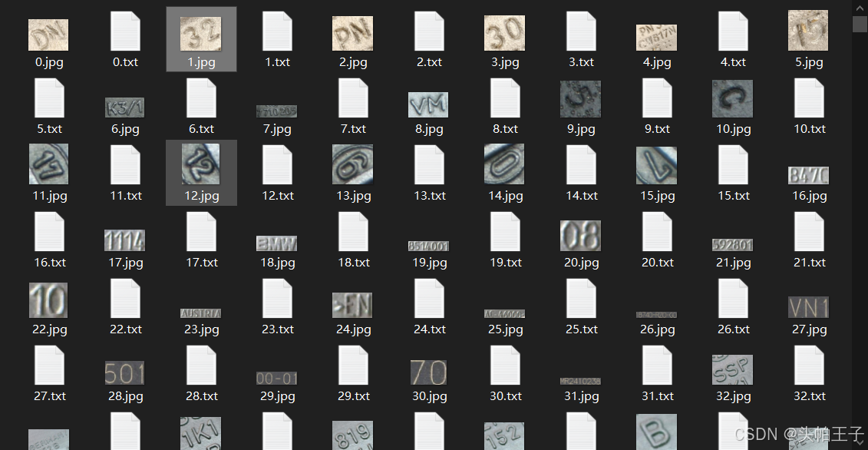Select the 23.jpg thumbnail showing AUSTRIA
Viewport: 868px width, 450px height.
click(x=201, y=313)
